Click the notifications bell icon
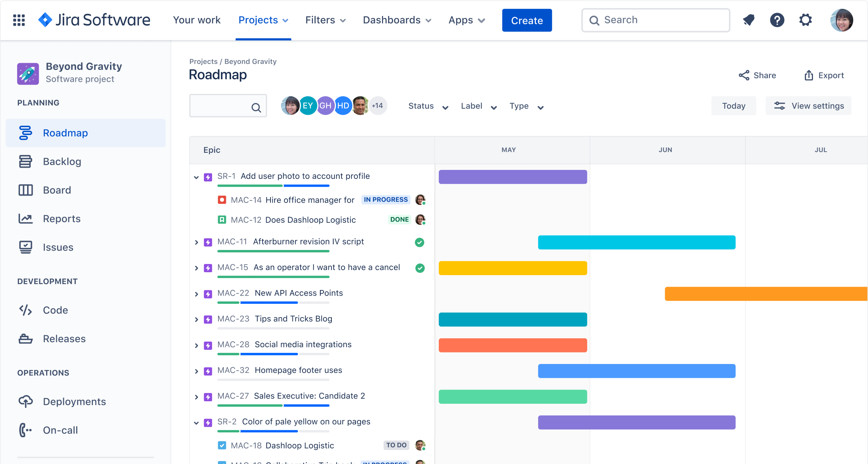Viewport: 868px width, 464px height. point(748,20)
